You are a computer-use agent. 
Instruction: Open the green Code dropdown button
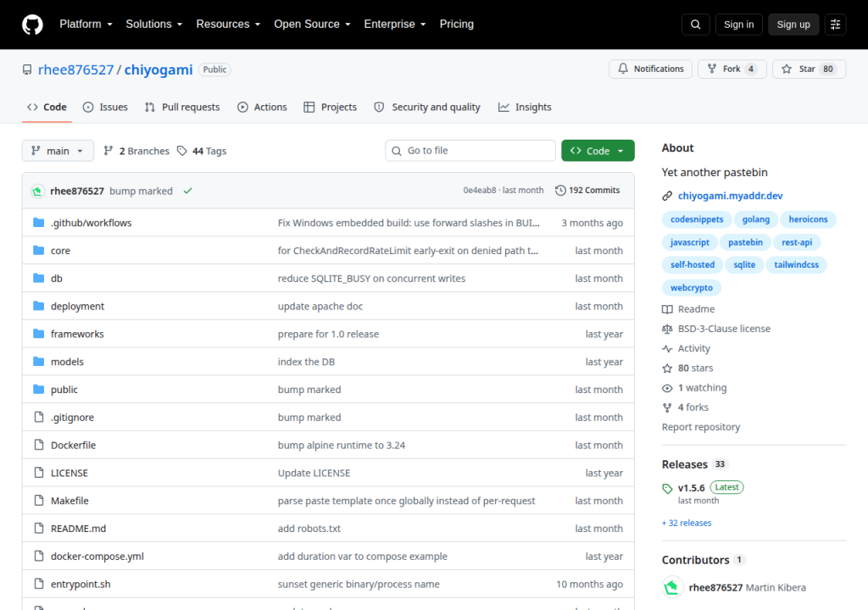598,151
